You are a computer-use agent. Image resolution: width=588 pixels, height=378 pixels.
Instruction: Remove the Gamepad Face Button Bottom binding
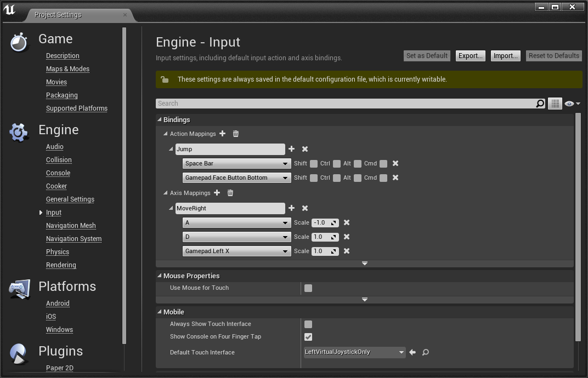pos(395,177)
